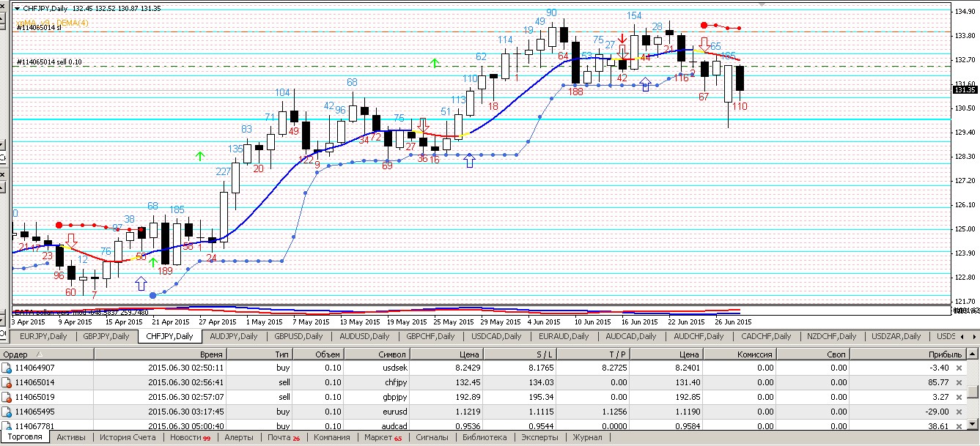The height and width of the screenshot is (446, 980).
Task: Close audcad order with its X icon
Action: point(959,425)
